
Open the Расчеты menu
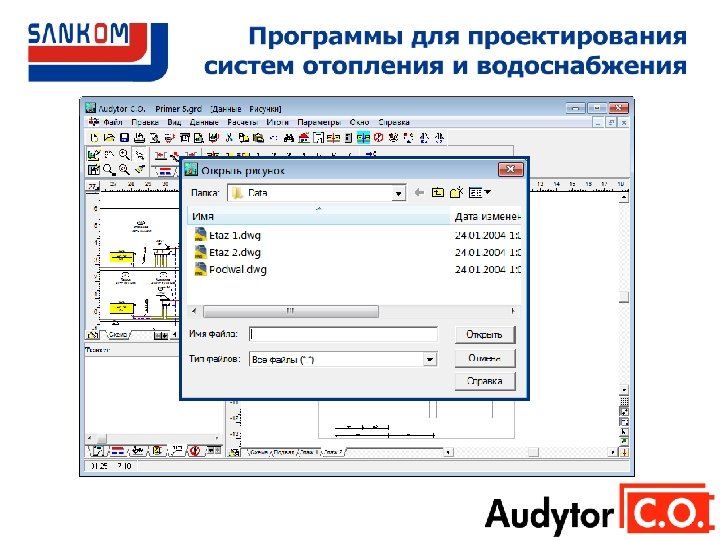coord(242,122)
